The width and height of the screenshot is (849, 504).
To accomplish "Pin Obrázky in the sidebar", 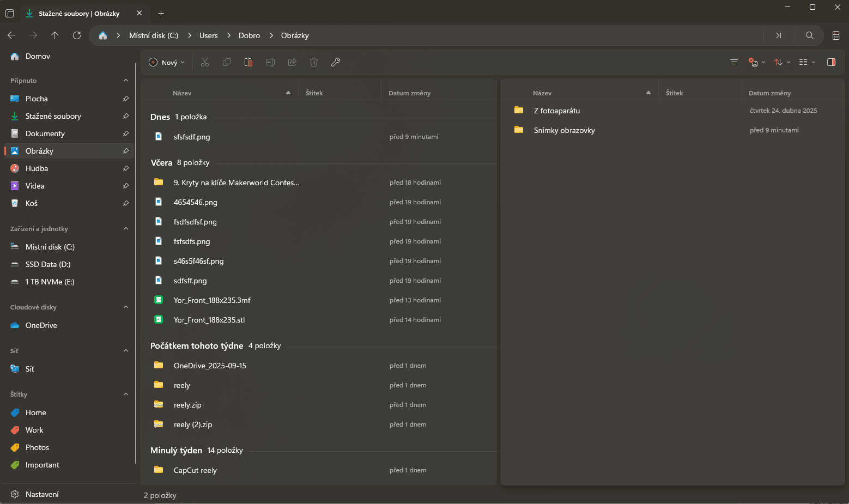I will tap(126, 150).
